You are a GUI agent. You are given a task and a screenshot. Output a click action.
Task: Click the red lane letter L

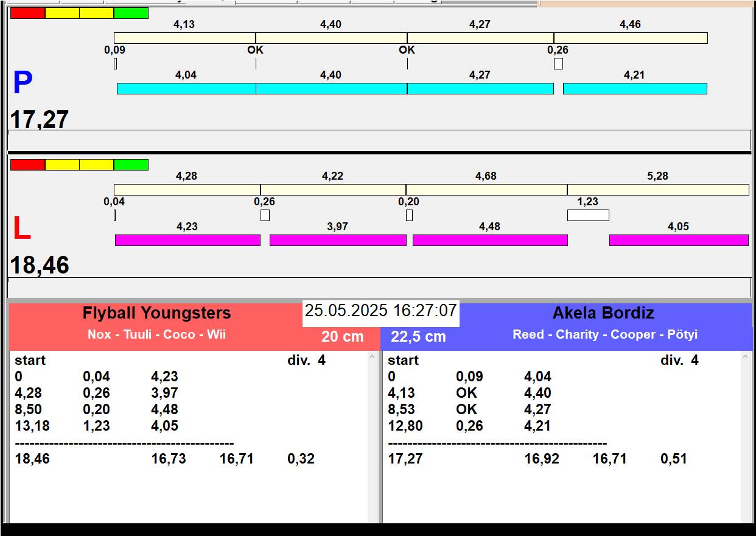tap(22, 229)
